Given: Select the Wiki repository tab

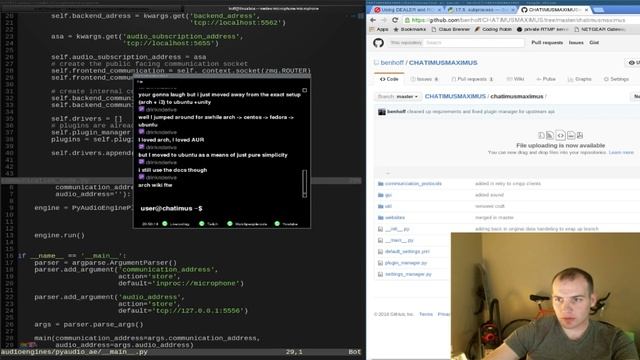Looking at the screenshot, I should point(515,79).
